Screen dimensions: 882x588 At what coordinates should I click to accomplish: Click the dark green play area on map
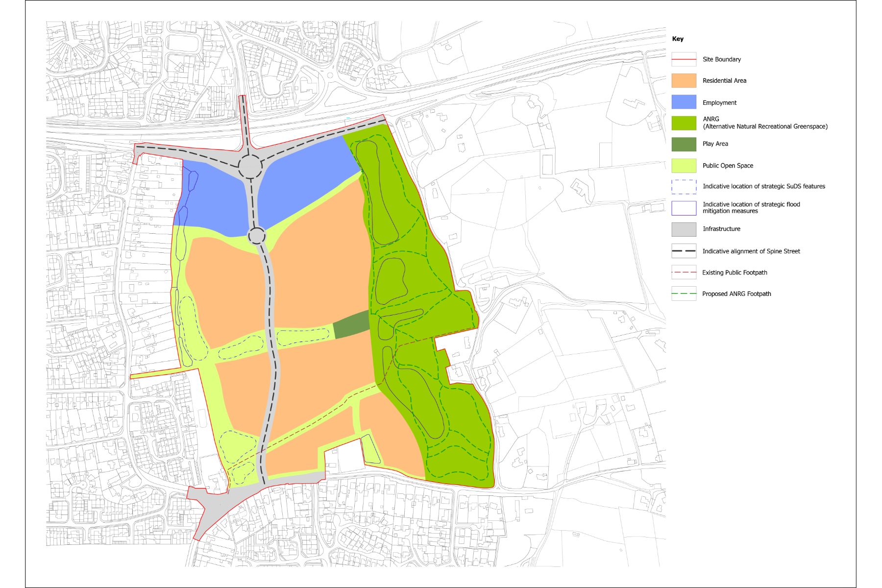pos(351,324)
